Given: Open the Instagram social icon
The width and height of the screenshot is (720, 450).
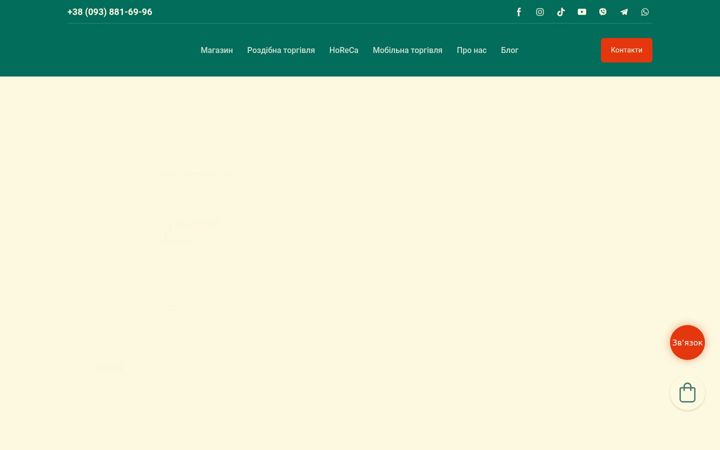Looking at the screenshot, I should [x=540, y=12].
